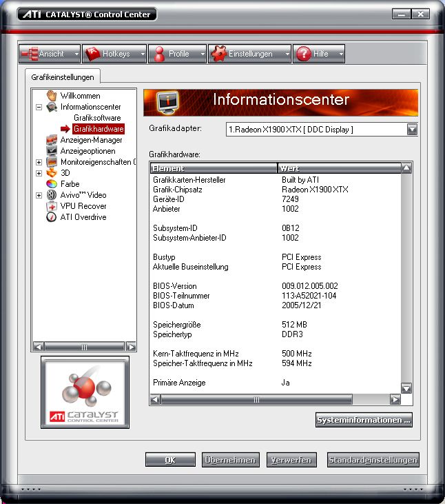Click the Grafik-Chipsatz row
Image resolution: width=445 pixels, height=504 pixels.
276,190
